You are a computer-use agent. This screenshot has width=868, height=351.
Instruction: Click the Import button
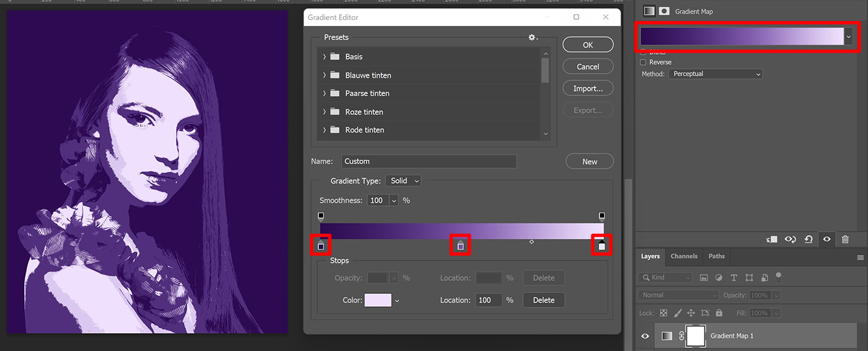(x=588, y=89)
